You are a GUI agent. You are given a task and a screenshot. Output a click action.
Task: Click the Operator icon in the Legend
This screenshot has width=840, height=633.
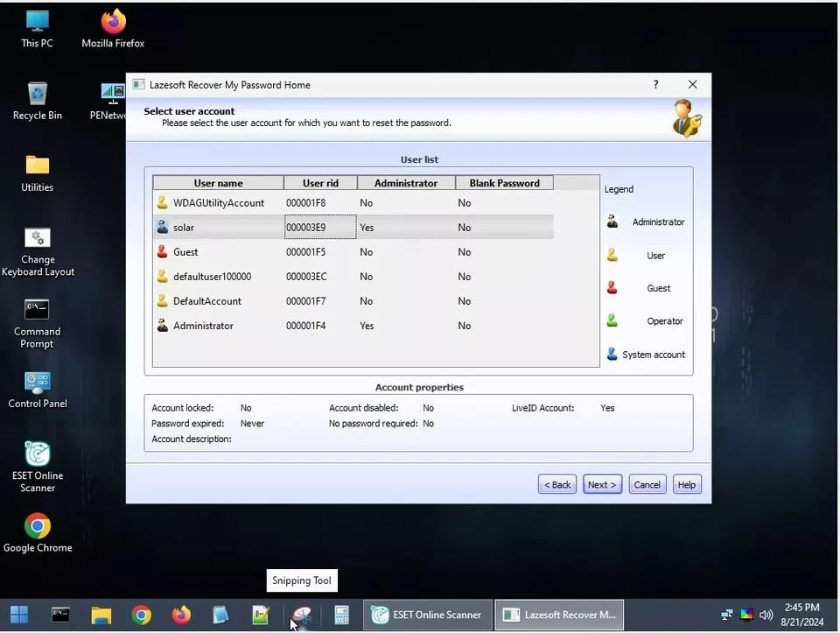click(612, 320)
